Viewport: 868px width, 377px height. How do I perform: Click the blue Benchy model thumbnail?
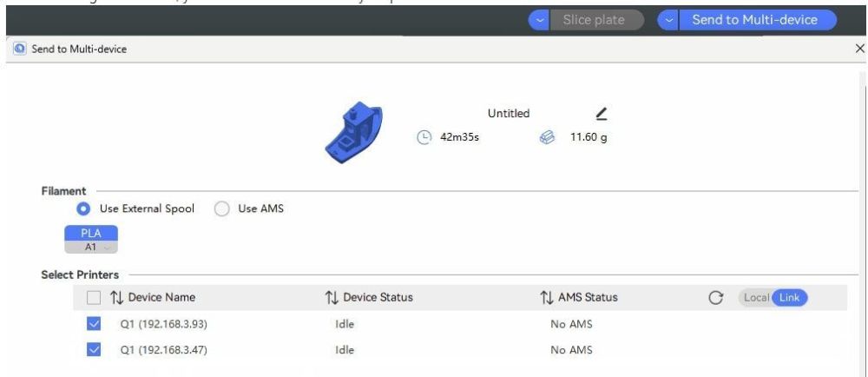click(x=352, y=133)
